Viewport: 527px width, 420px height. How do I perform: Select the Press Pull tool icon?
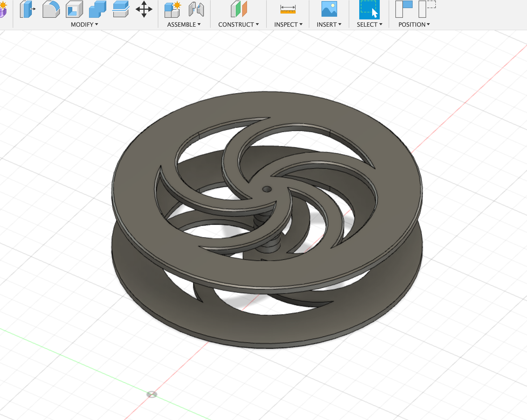(x=28, y=9)
